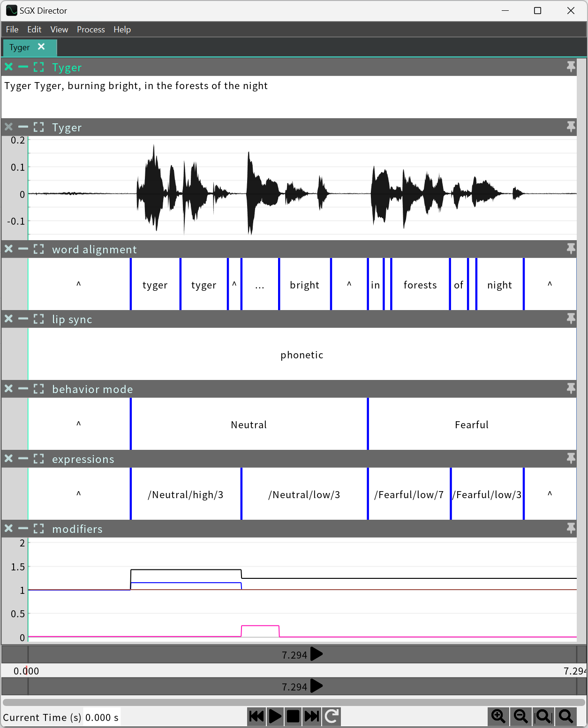
Task: Close the lip sync panel
Action: [8, 319]
